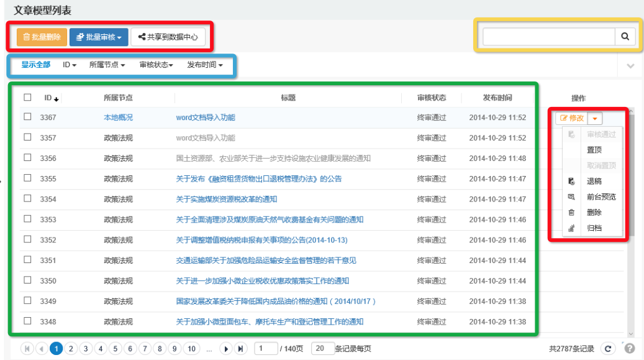
Task: Go to the next page arrow
Action: point(227,349)
